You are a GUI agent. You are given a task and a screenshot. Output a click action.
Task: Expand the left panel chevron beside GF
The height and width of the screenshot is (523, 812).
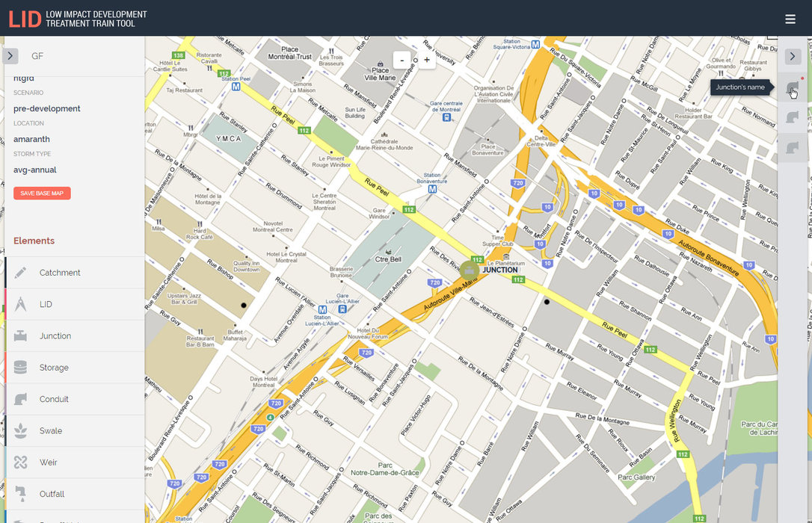[10, 56]
